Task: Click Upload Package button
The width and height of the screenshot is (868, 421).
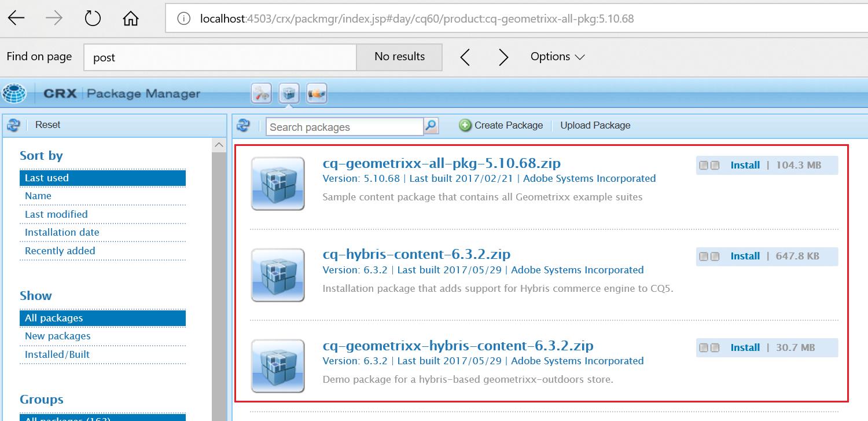Action: pos(595,125)
